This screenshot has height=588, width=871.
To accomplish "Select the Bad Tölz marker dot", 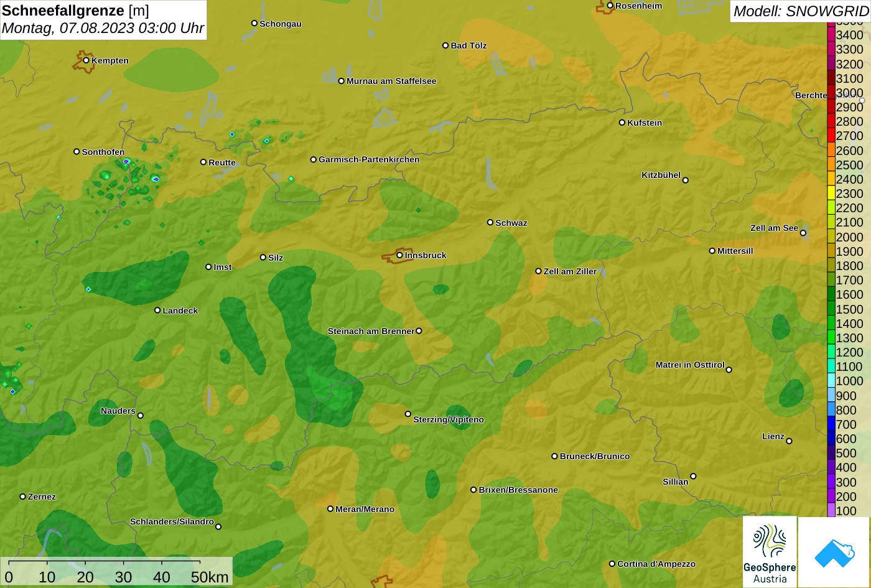I will click(x=445, y=45).
